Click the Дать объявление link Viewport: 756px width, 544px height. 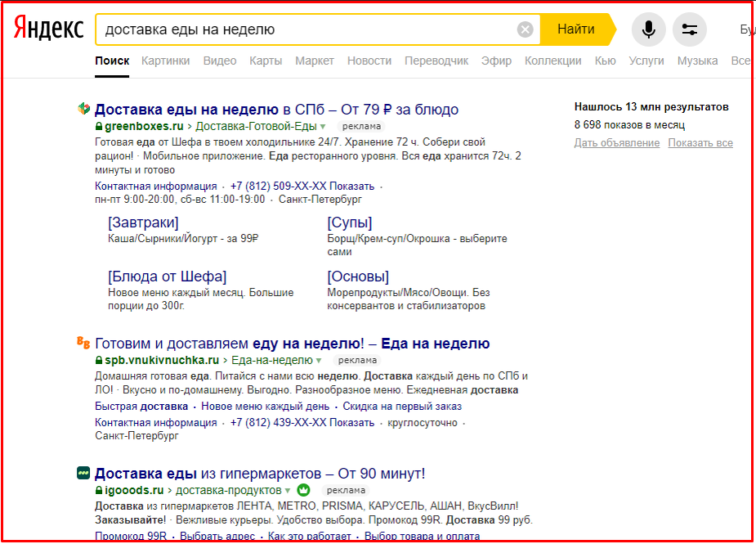click(617, 143)
